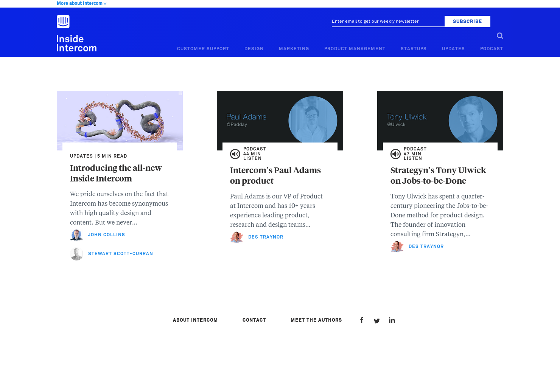Click the Subscribe button
The image size is (560, 392).
467,21
